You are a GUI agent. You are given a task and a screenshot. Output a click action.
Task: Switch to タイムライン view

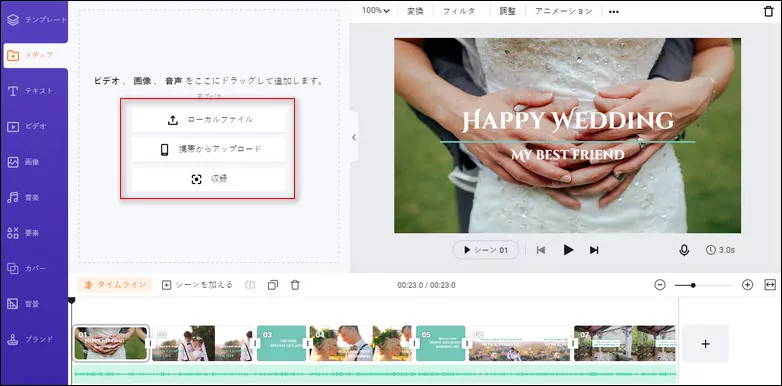tap(116, 285)
